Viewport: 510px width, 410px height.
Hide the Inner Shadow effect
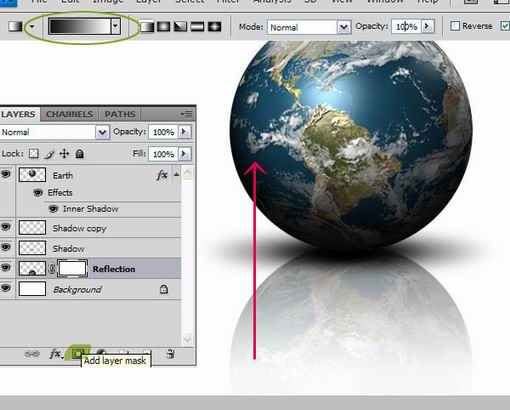(x=53, y=209)
